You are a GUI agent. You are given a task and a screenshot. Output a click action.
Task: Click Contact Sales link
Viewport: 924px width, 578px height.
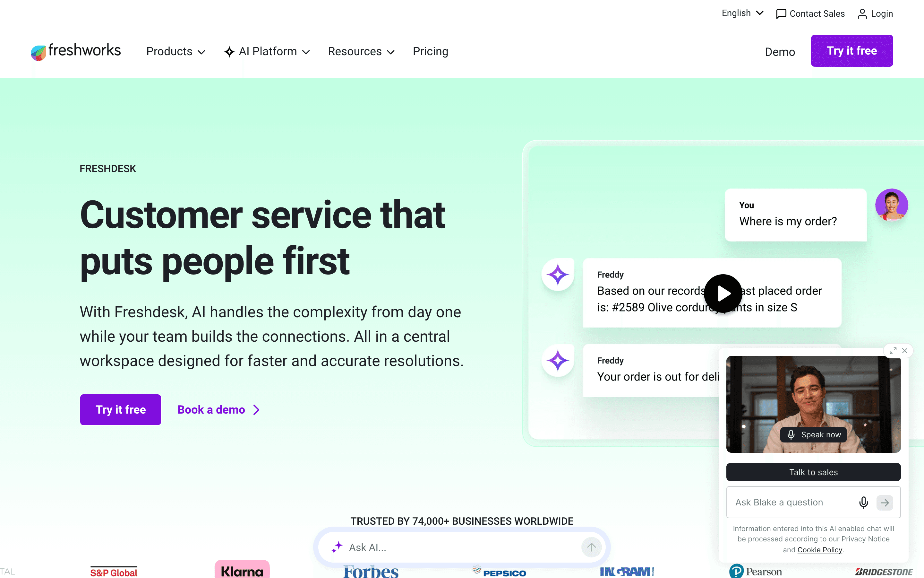[810, 14]
